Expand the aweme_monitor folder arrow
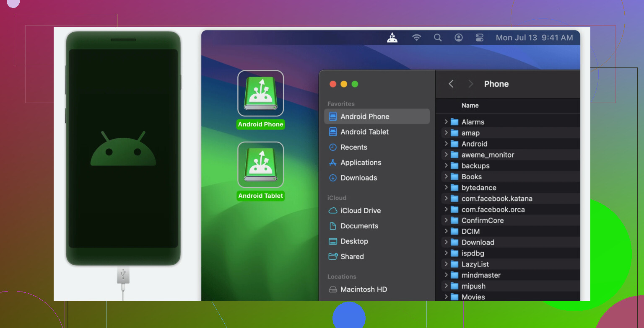 pyautogui.click(x=446, y=155)
